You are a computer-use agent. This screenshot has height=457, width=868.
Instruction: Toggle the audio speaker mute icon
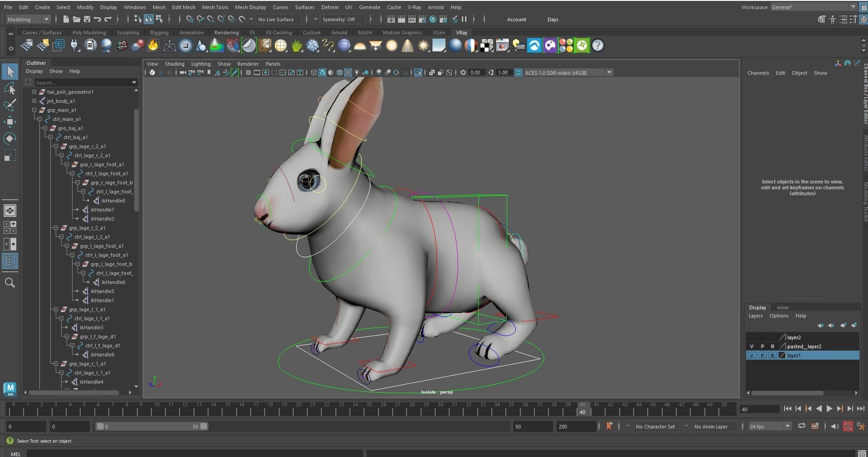pos(834,426)
